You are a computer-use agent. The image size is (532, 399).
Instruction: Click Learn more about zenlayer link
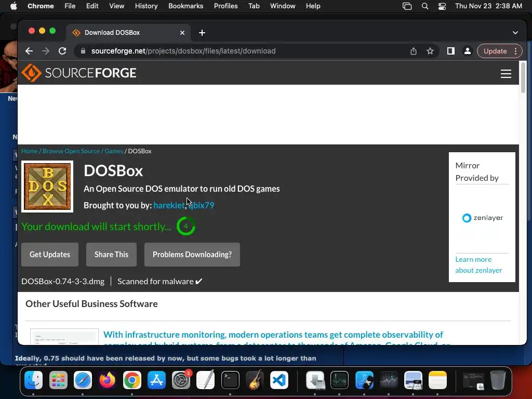(x=478, y=264)
